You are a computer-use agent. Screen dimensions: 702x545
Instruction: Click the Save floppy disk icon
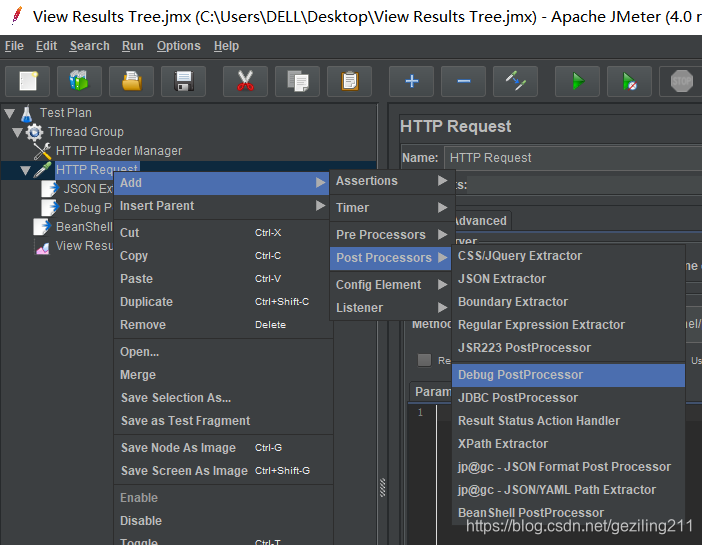183,82
